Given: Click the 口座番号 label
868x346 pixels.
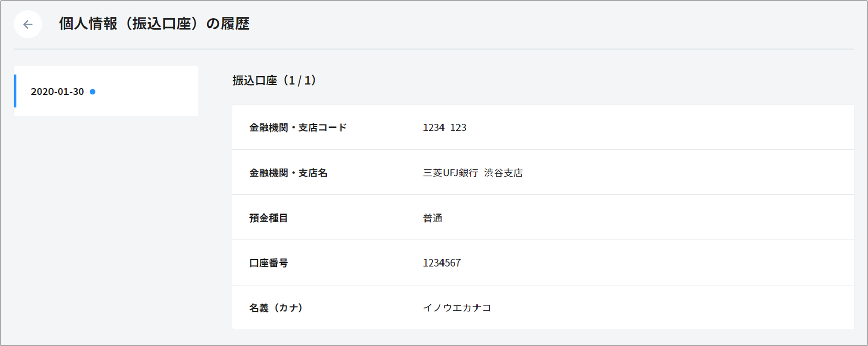Looking at the screenshot, I should click(x=268, y=263).
